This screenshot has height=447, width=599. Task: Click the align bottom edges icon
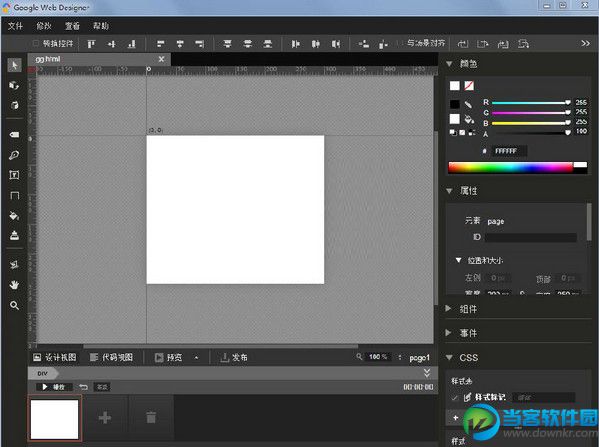tap(132, 44)
